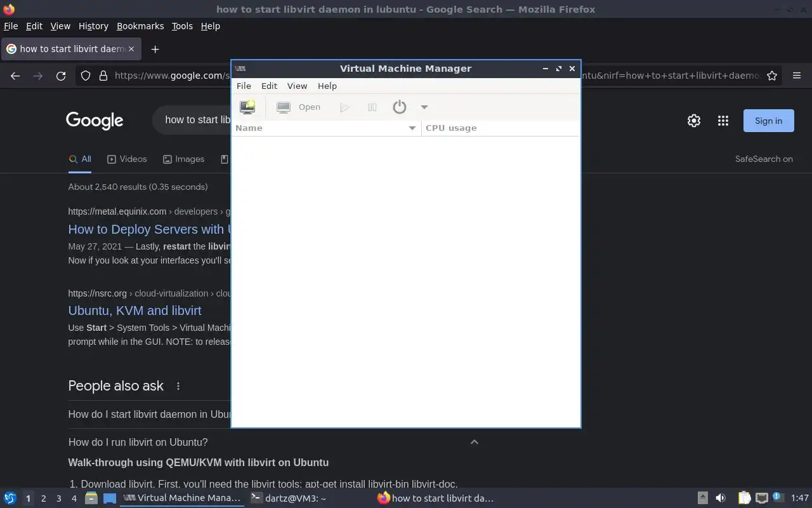Click the show desktop taskbar icon
812x508 pixels.
110,498
